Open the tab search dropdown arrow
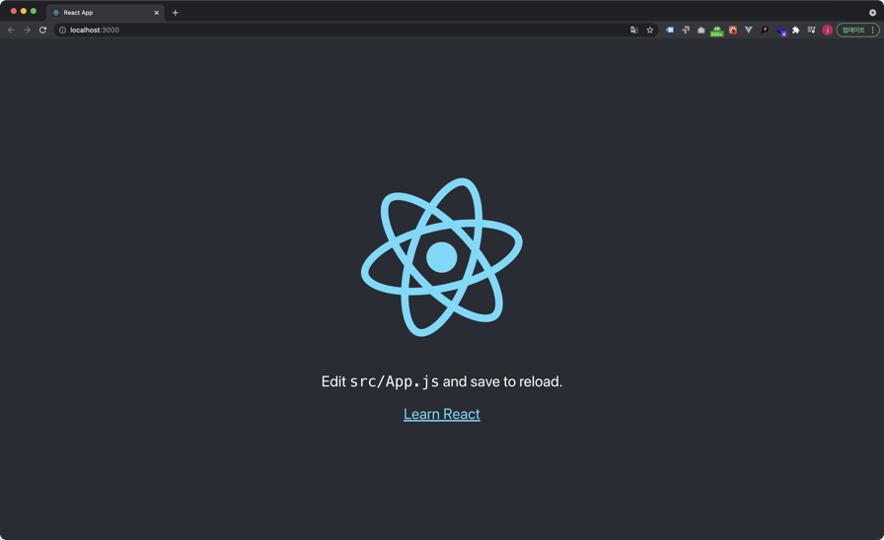Image resolution: width=884 pixels, height=540 pixels. [x=872, y=12]
